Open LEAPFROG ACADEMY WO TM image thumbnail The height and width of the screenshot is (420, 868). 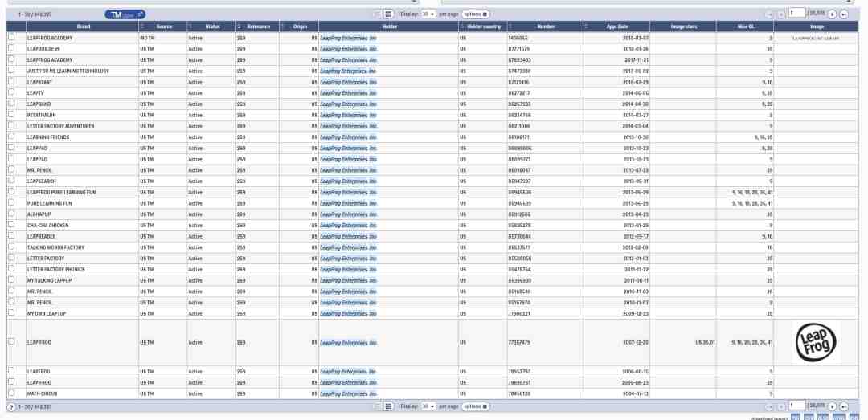[816, 39]
